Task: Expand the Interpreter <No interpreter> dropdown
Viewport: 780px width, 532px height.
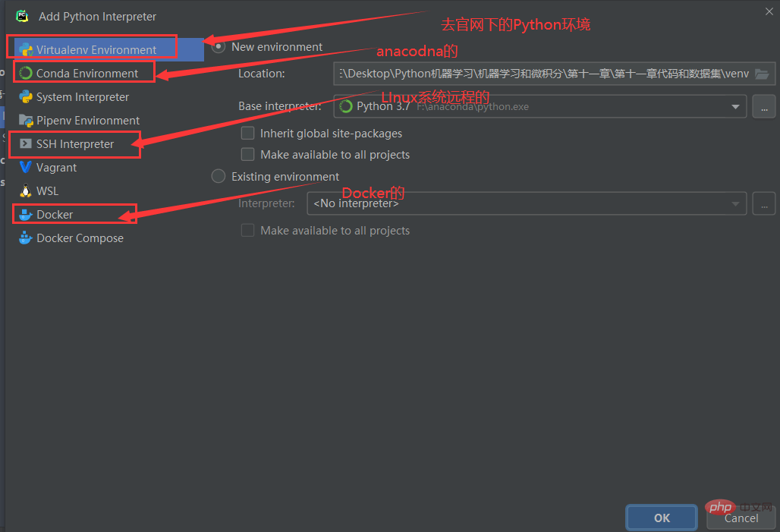Action: point(735,203)
